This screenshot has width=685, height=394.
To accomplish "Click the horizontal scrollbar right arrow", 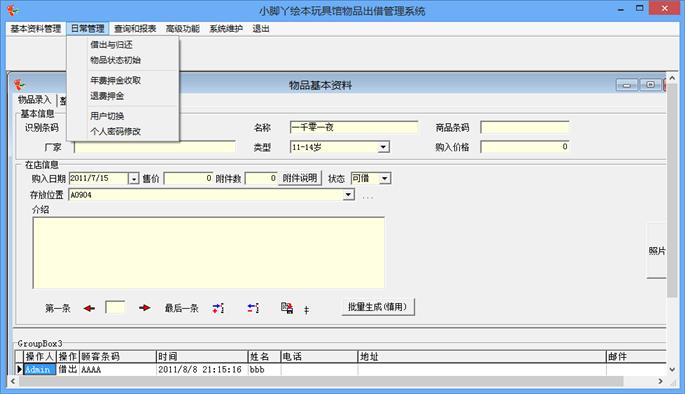I will pos(660,381).
